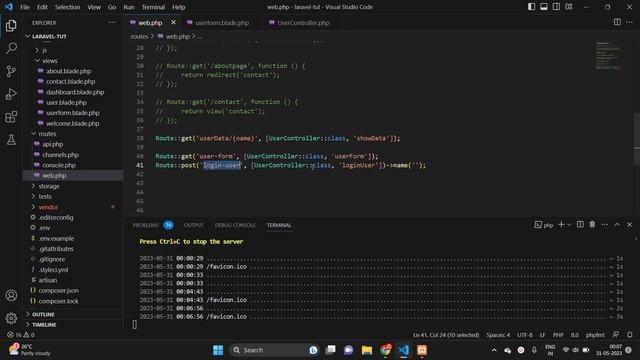
Task: Open Run and Debug view
Action: 11,94
